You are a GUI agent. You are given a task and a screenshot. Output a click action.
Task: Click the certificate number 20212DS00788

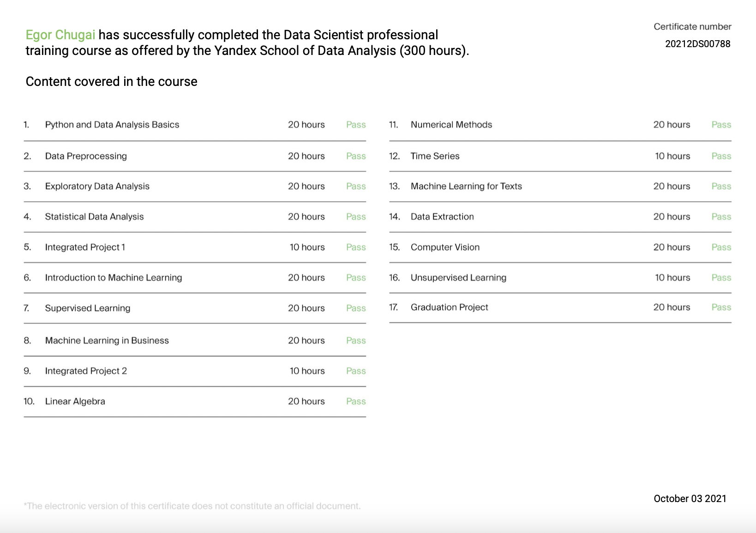(x=697, y=44)
